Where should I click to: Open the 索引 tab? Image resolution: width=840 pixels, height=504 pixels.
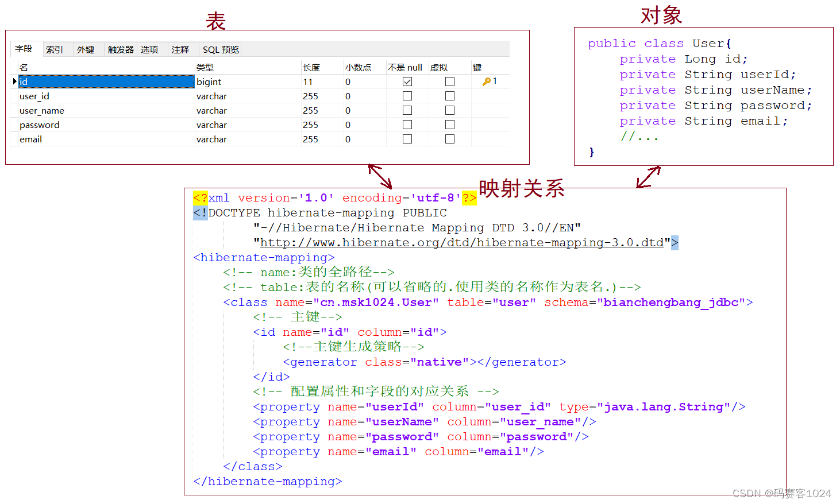pos(55,50)
